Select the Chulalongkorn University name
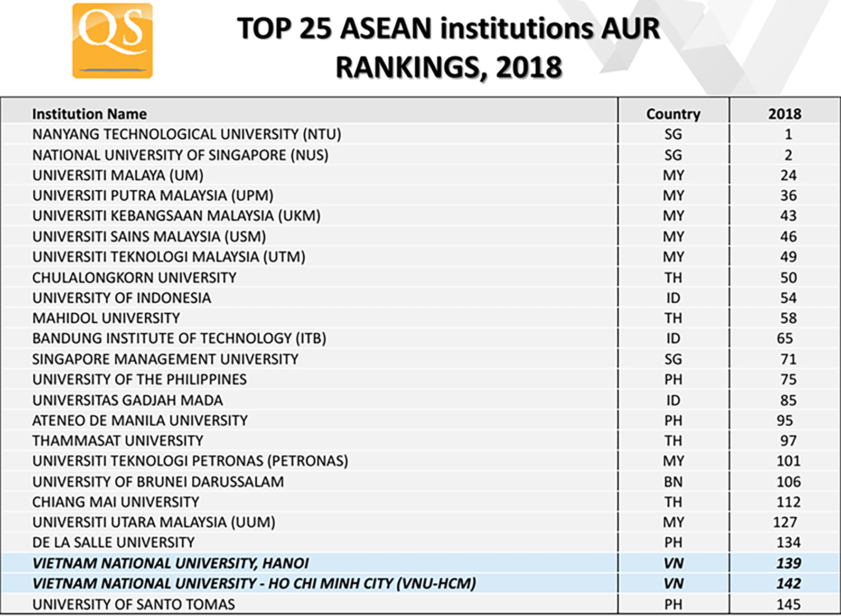The height and width of the screenshot is (616, 841). pyautogui.click(x=134, y=278)
